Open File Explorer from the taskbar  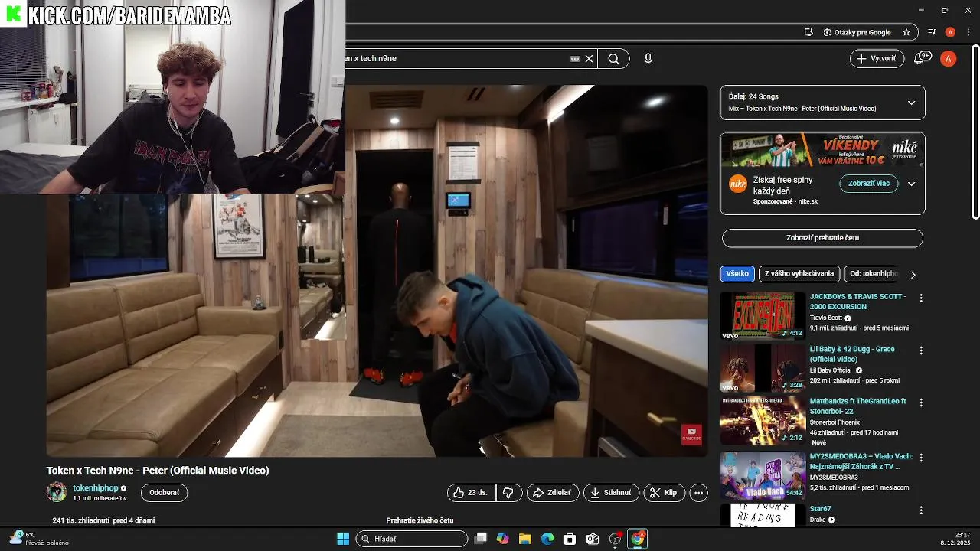tap(525, 539)
